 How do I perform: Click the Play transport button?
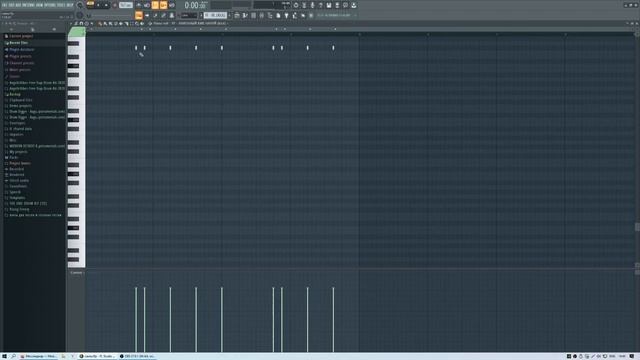pos(98,5)
